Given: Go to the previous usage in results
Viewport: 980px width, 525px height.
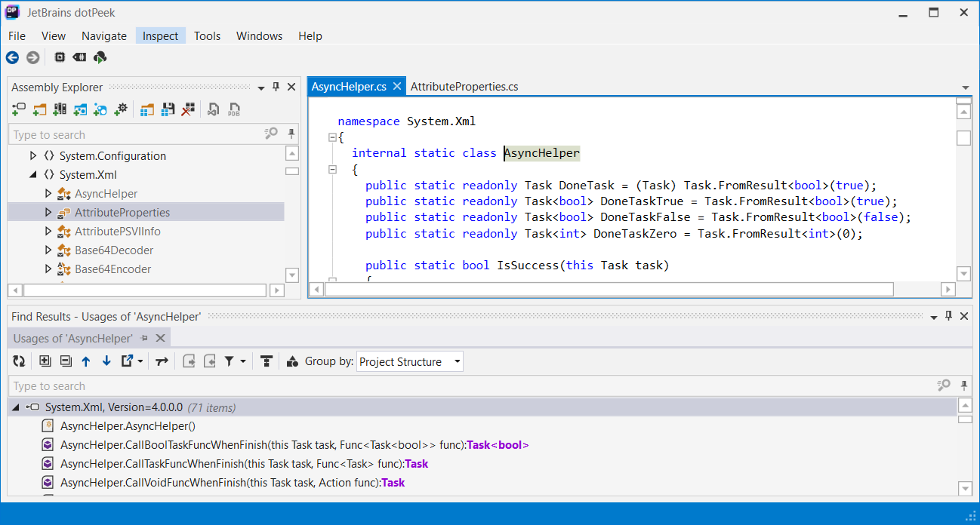Looking at the screenshot, I should pyautogui.click(x=85, y=361).
